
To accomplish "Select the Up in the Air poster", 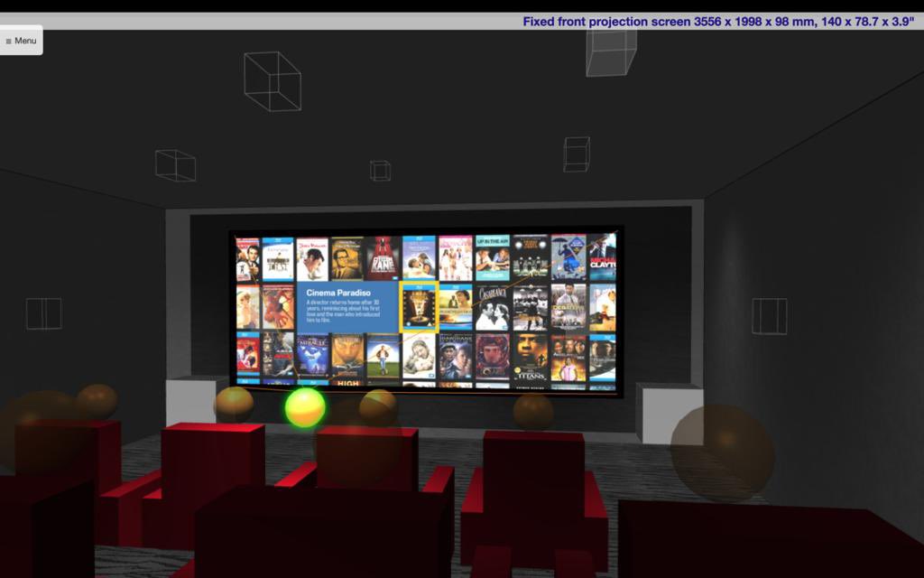I will [492, 257].
